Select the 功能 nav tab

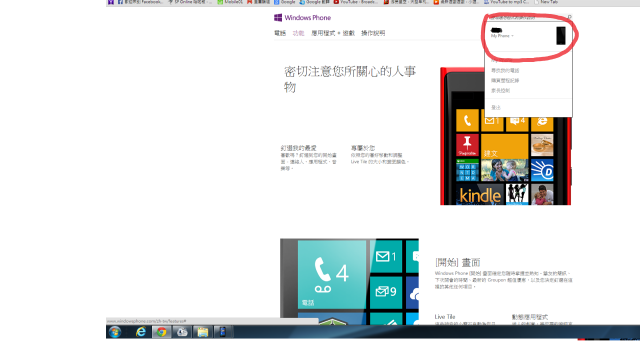coord(298,33)
